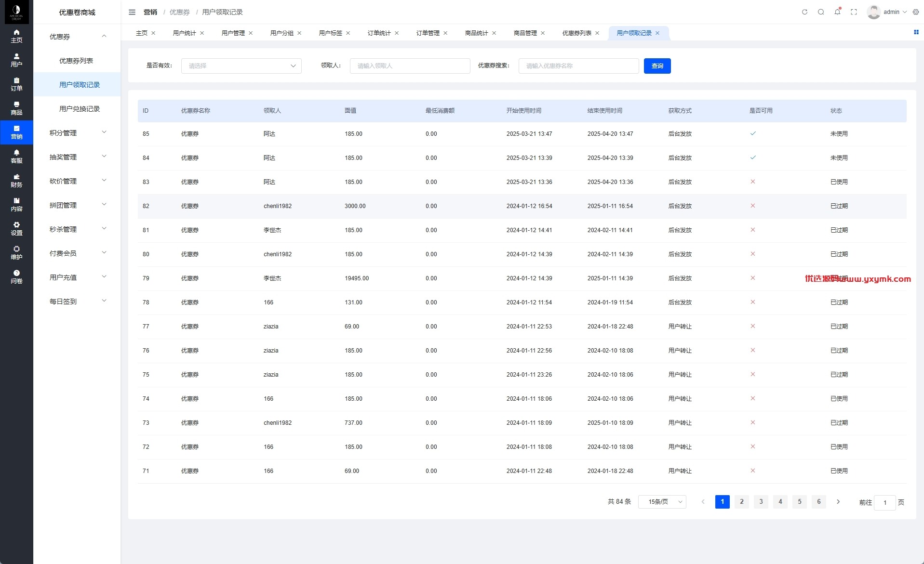Open 客服 section icon
The height and width of the screenshot is (564, 924).
(x=16, y=157)
